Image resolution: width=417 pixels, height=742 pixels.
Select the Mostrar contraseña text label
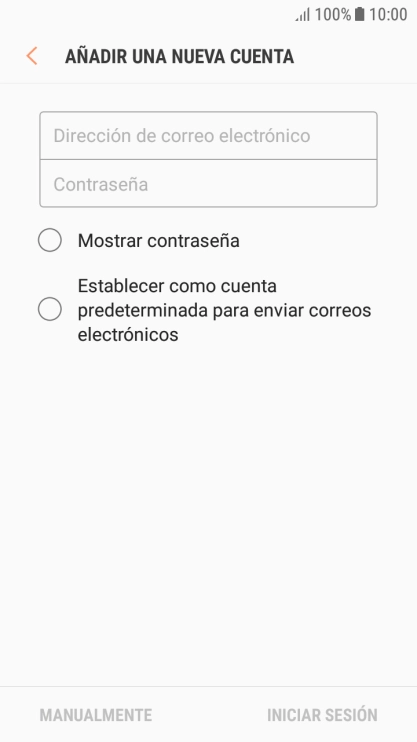(x=159, y=240)
